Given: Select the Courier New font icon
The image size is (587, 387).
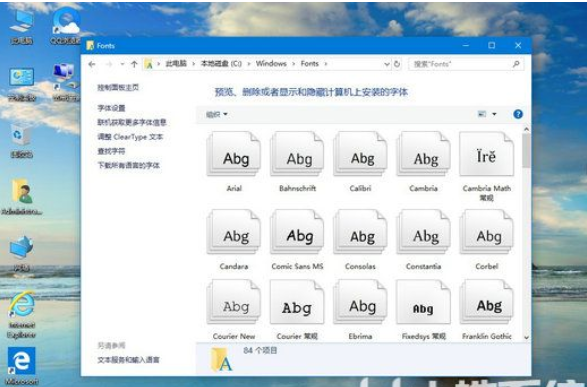Looking at the screenshot, I should (x=234, y=302).
